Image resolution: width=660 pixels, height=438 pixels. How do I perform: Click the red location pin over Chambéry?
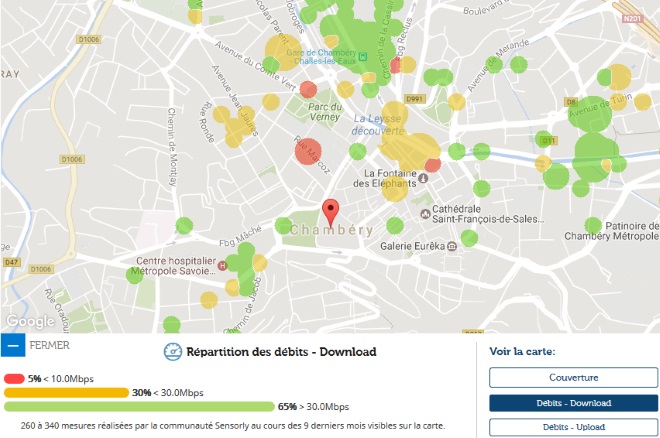[x=332, y=212]
